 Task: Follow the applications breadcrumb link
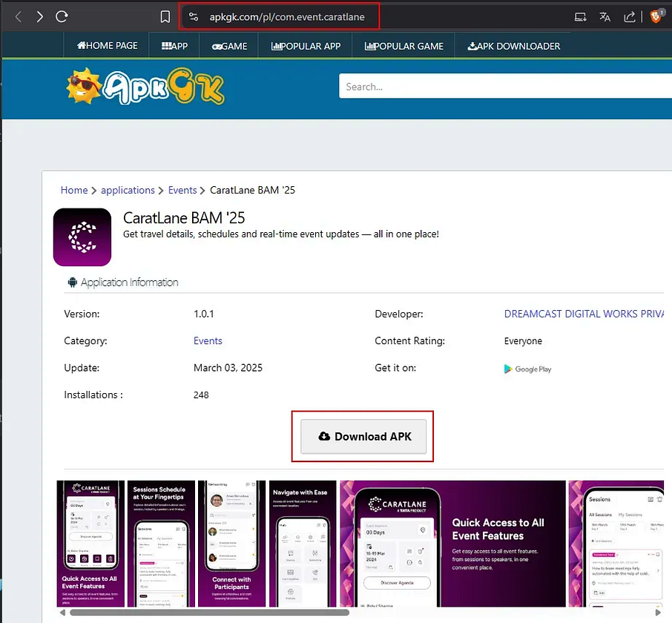click(x=128, y=190)
